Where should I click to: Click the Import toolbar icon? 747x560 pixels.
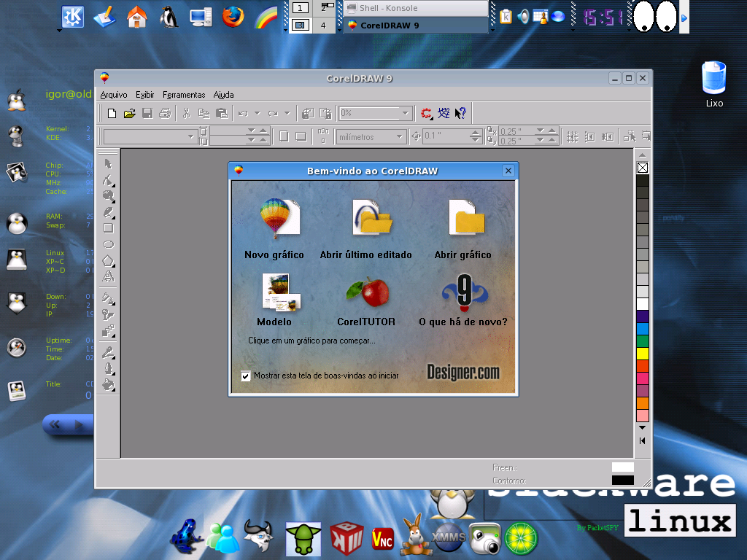coord(308,113)
